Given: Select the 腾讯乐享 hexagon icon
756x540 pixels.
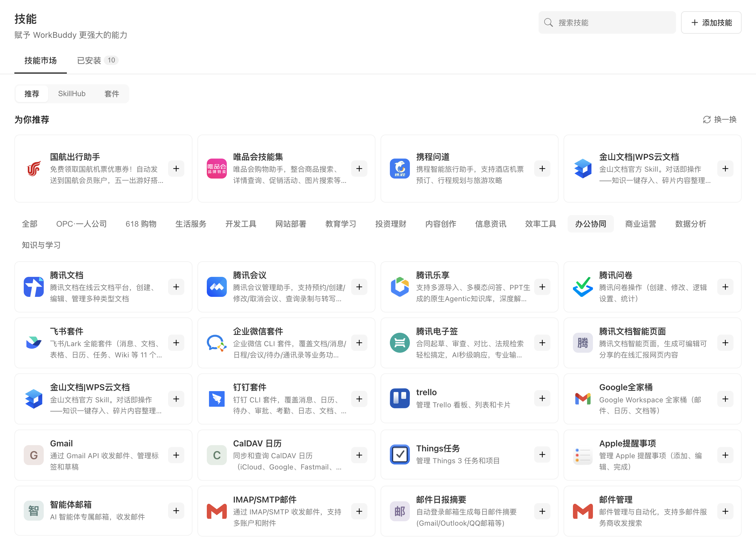Looking at the screenshot, I should click(x=400, y=287).
